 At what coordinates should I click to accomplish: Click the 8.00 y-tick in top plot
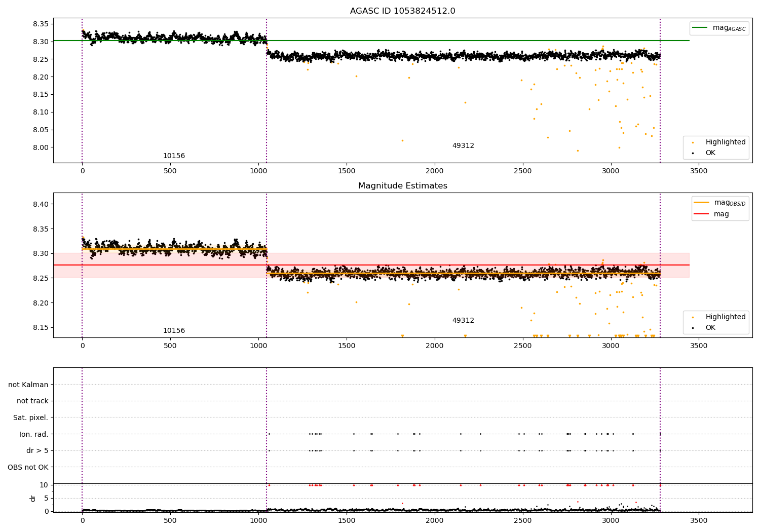(40, 147)
